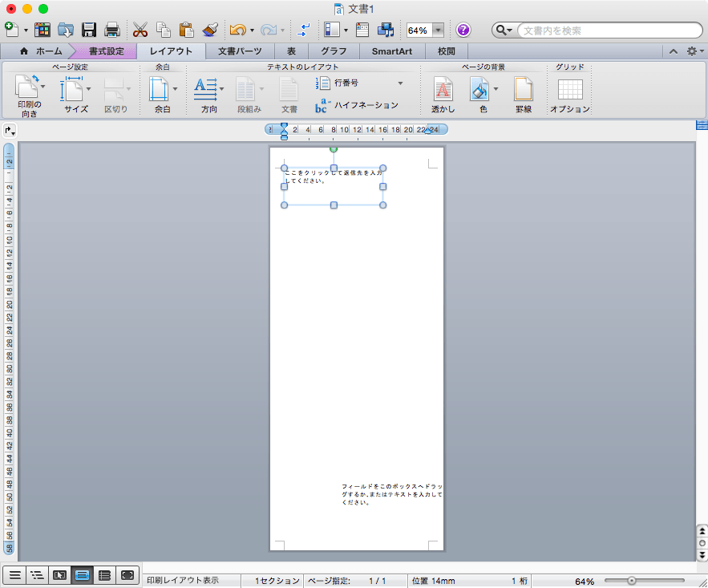Viewport: 708px width, 588px height.
Task: Open グリッド オプション grid options
Action: [x=570, y=95]
